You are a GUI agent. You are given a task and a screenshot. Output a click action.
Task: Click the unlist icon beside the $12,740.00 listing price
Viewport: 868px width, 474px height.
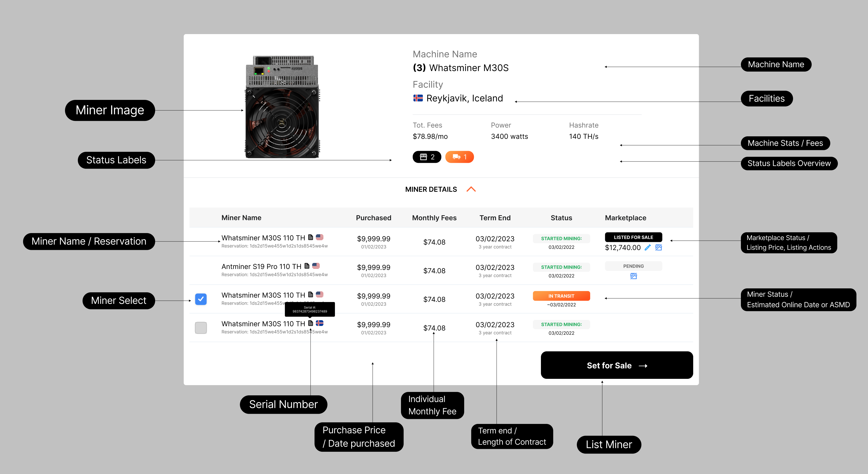coord(659,248)
